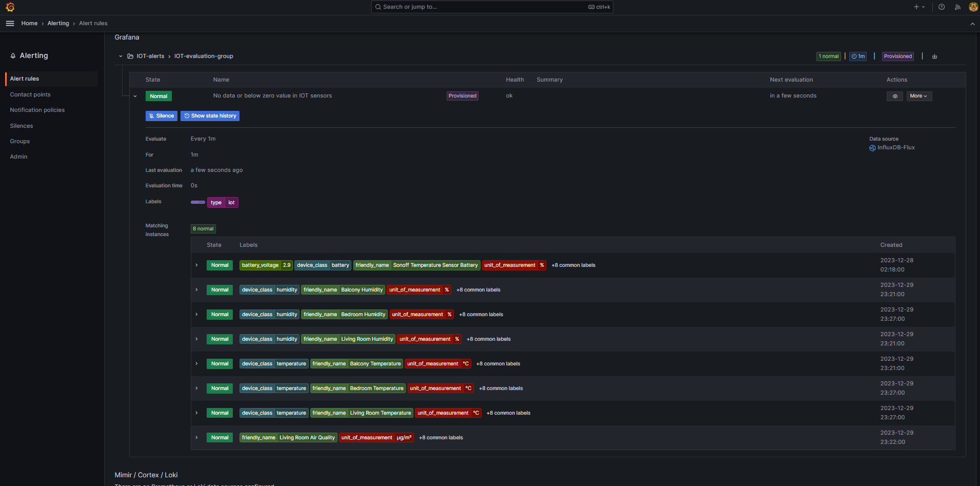Collapse the No data alert rule row

point(135,96)
